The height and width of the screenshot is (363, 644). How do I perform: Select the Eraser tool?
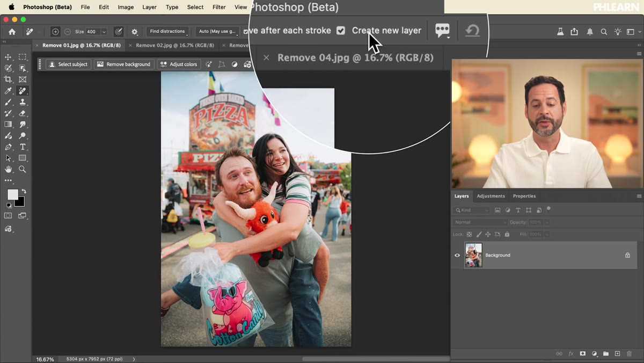(x=23, y=113)
